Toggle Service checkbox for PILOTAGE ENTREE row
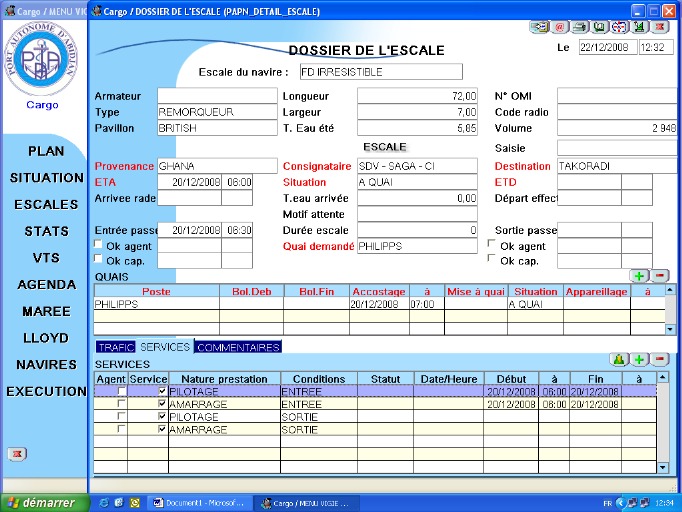682x512 pixels. (163, 392)
